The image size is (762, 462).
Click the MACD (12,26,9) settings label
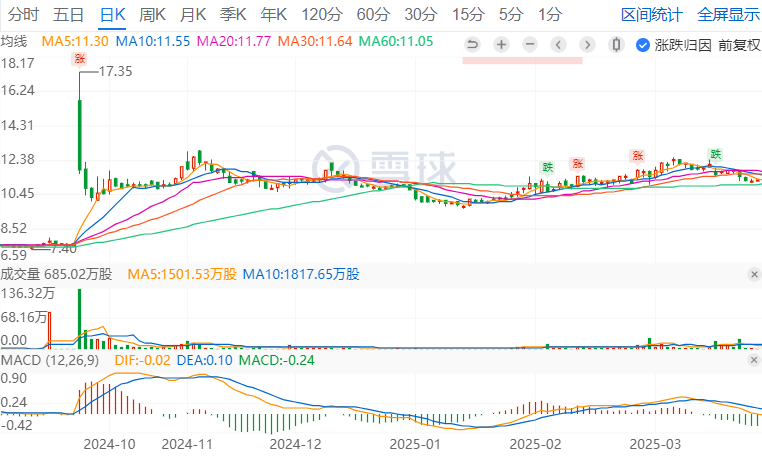(50, 360)
